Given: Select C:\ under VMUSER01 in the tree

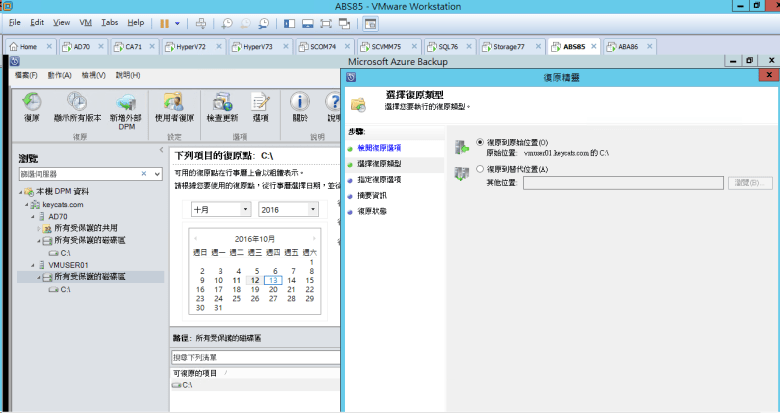Looking at the screenshot, I should pos(64,289).
